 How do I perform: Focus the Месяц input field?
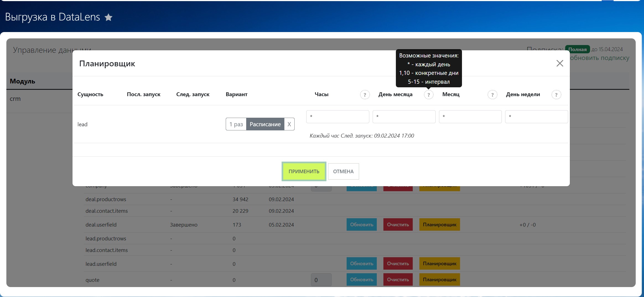pos(470,117)
